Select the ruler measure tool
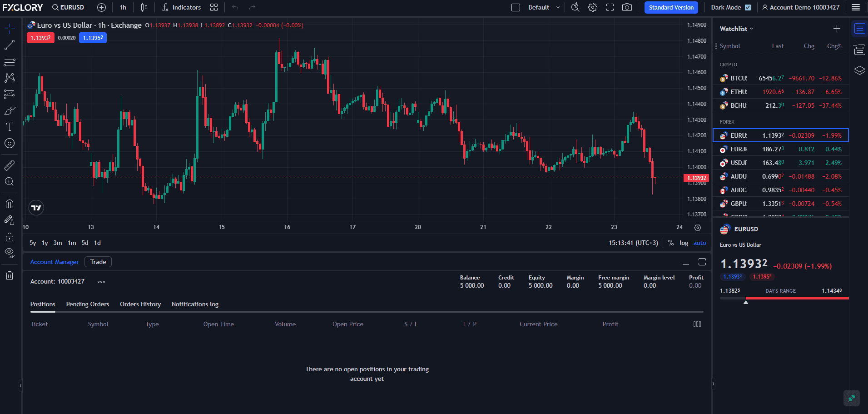This screenshot has width=868, height=414. pyautogui.click(x=10, y=165)
